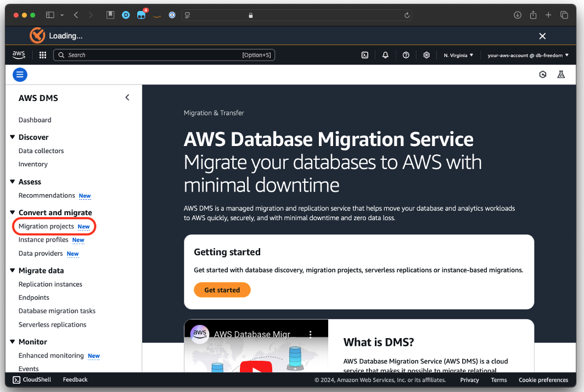Toggle the blue hamburger navigation button
Screen dimensions: 584x392
pyautogui.click(x=20, y=75)
